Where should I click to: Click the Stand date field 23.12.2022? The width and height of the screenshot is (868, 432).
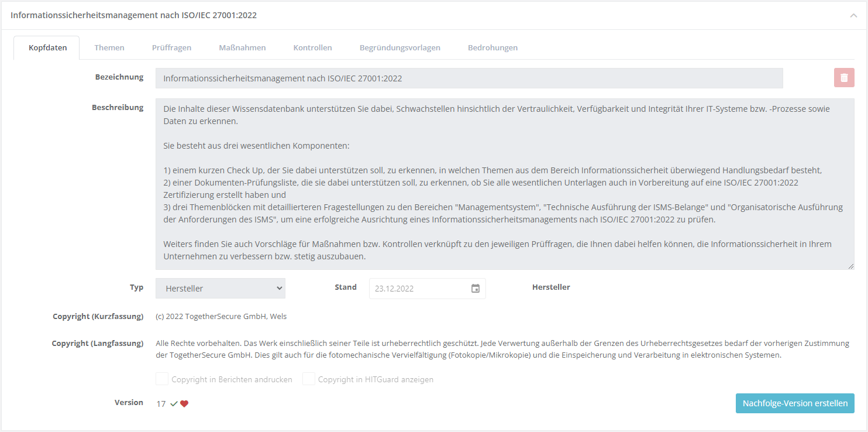(418, 289)
